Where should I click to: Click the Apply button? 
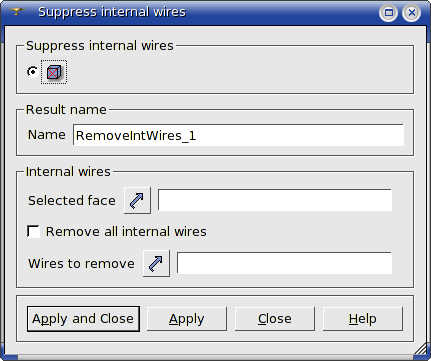click(187, 319)
